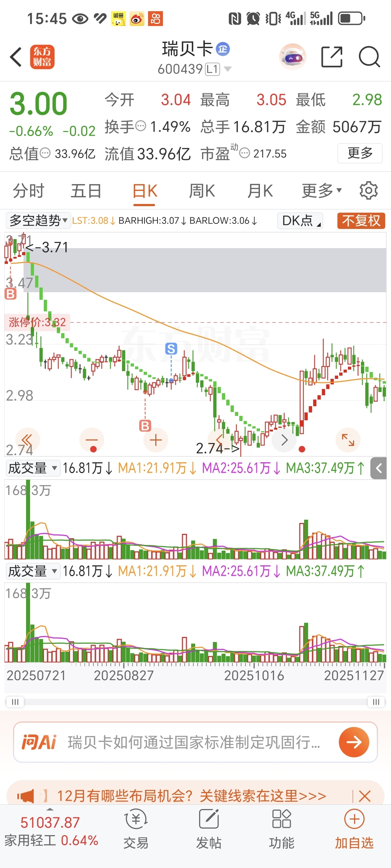The image size is (391, 868).
Task: Open the L1 quote level dropdown
Action: point(218,69)
